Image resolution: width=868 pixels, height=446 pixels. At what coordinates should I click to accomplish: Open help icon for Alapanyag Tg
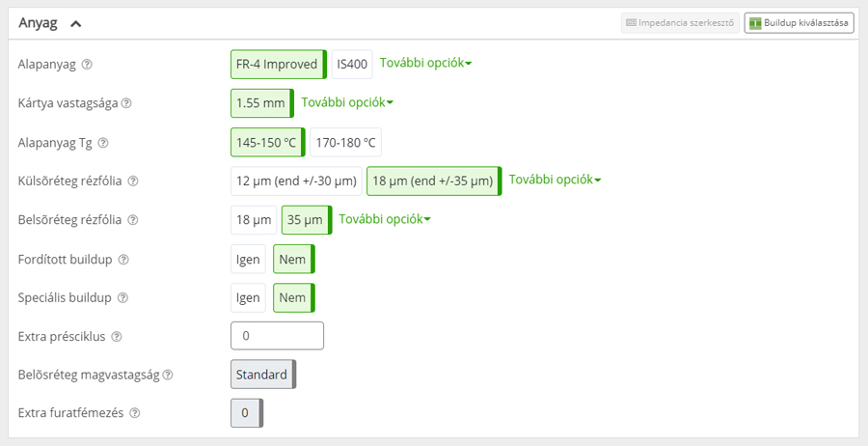point(103,143)
